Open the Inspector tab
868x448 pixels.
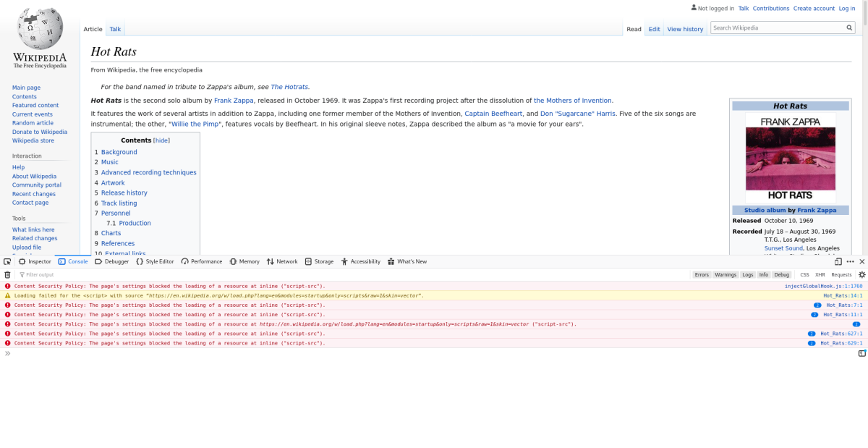coord(35,261)
